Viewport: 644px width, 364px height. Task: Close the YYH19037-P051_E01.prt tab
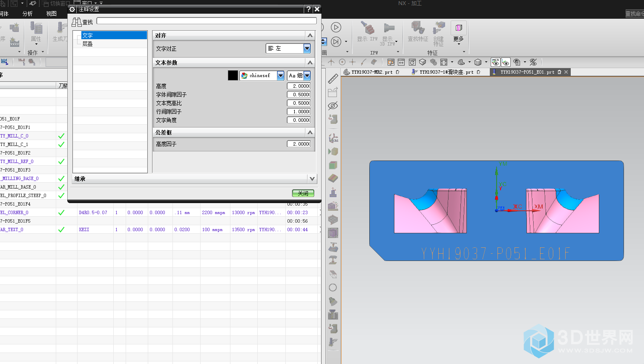coord(566,72)
